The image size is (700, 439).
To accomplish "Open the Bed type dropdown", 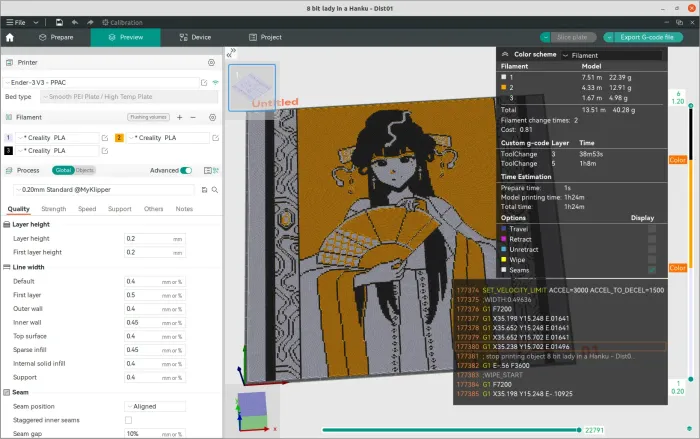I will 129,97.
